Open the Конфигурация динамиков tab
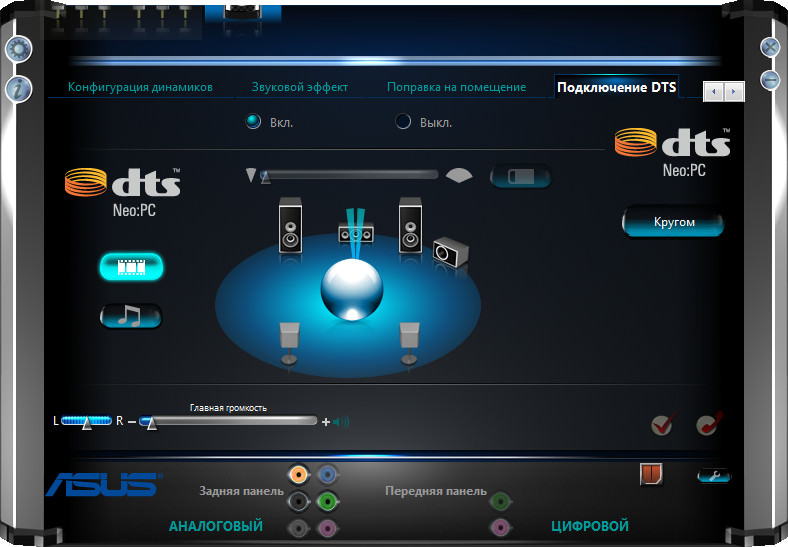Image resolution: width=788 pixels, height=547 pixels. (x=140, y=87)
